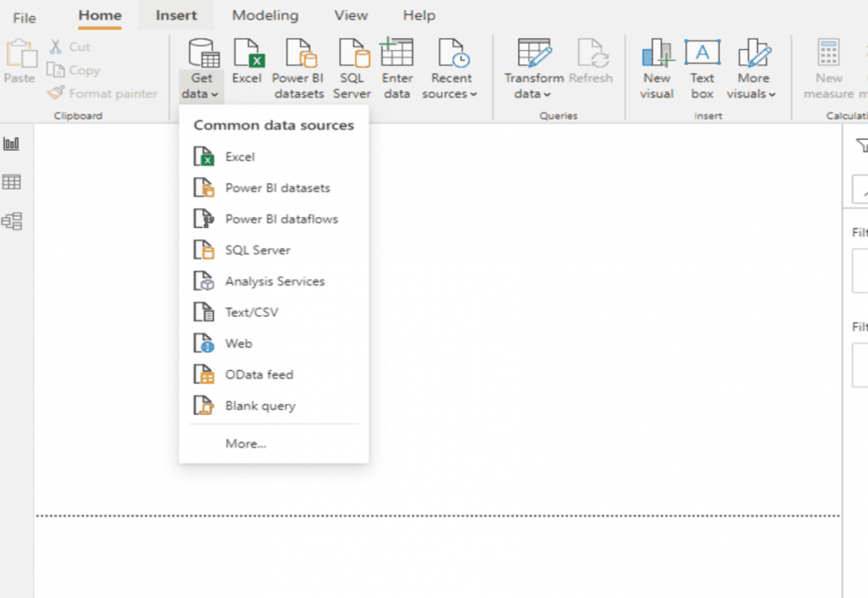Select Text/CSV from common data sources
The width and height of the screenshot is (868, 598).
(x=253, y=312)
